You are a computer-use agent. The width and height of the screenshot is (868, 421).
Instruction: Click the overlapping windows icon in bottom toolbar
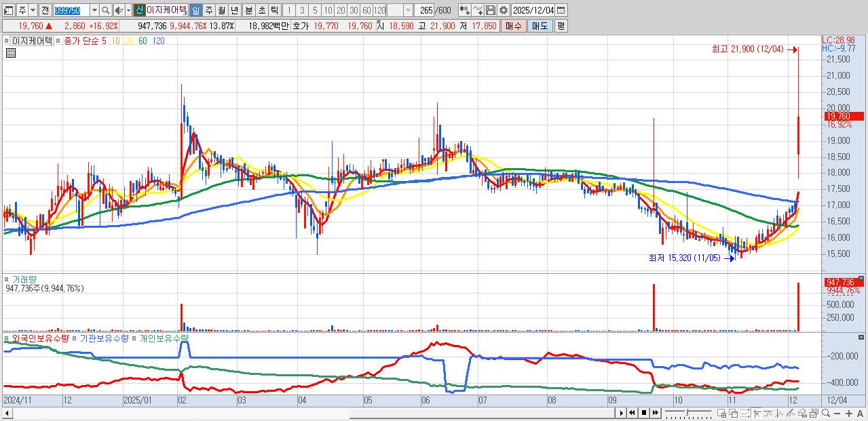pyautogui.click(x=733, y=414)
